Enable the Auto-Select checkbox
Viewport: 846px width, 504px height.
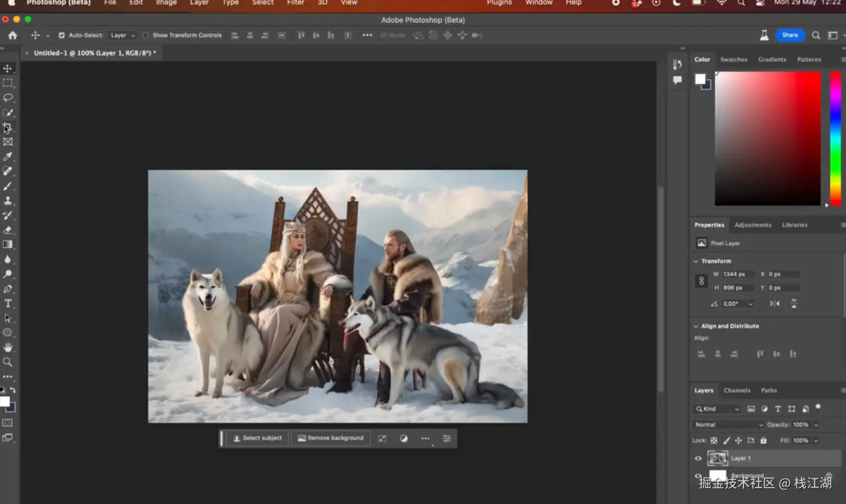click(61, 35)
